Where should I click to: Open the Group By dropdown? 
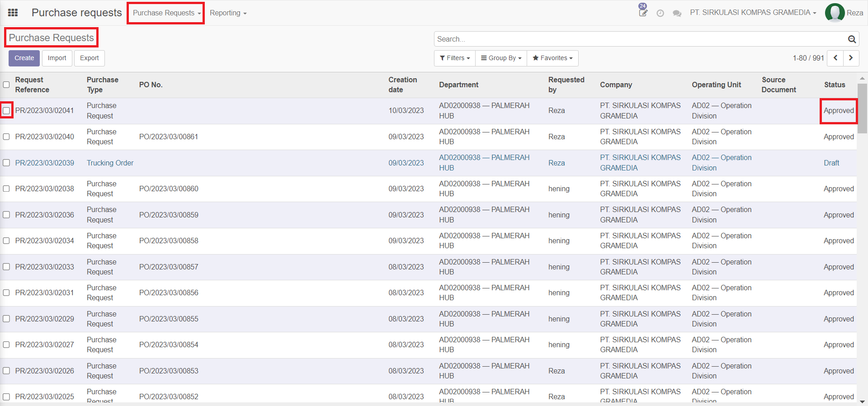[501, 58]
